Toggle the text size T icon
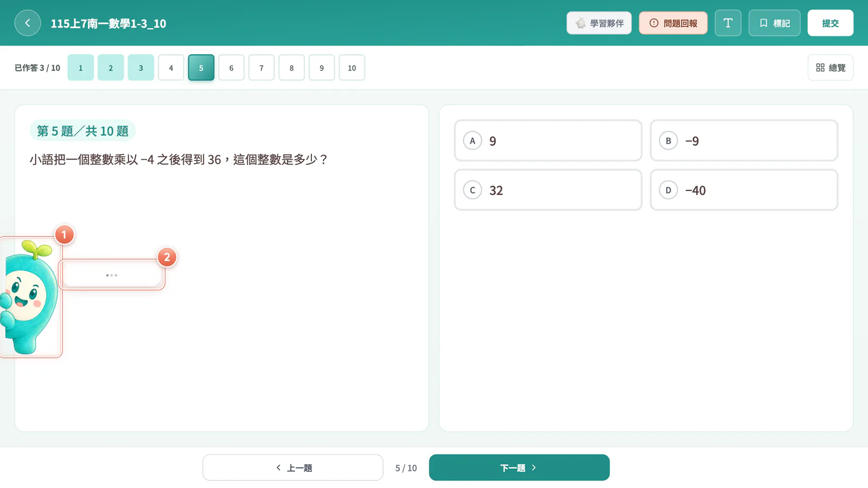Viewport: 868px width, 488px height. [x=728, y=23]
